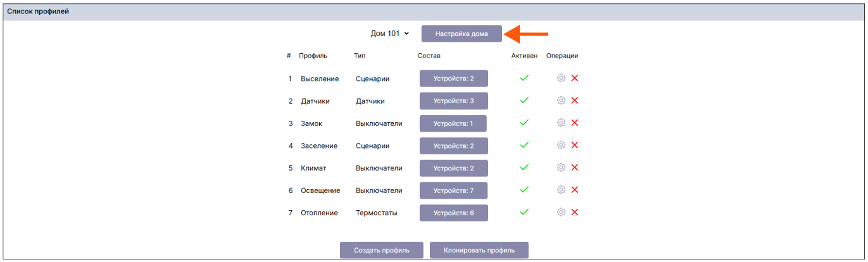Click the Создать профиль button
Viewport: 868px width, 262px height.
click(381, 250)
